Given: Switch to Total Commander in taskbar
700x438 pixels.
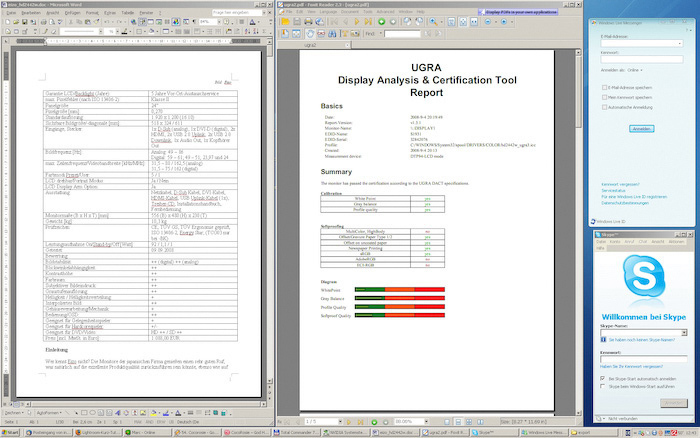Looking at the screenshot, I should 296,433.
